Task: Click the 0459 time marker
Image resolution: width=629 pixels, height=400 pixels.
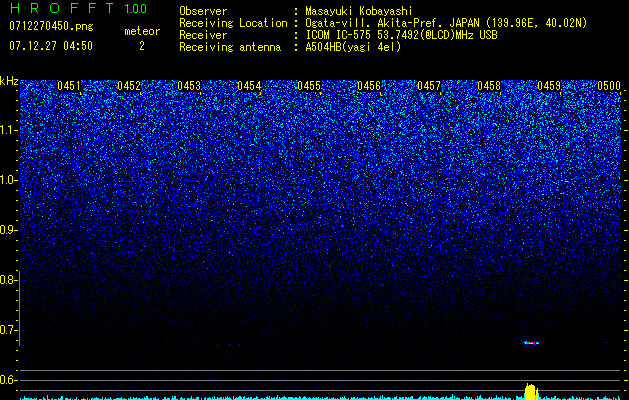Action: tap(549, 86)
